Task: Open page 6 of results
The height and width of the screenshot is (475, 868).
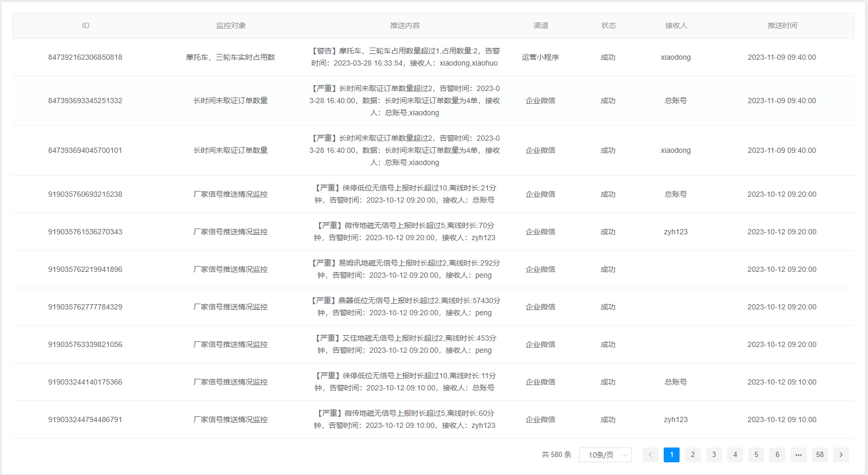Action: 777,455
